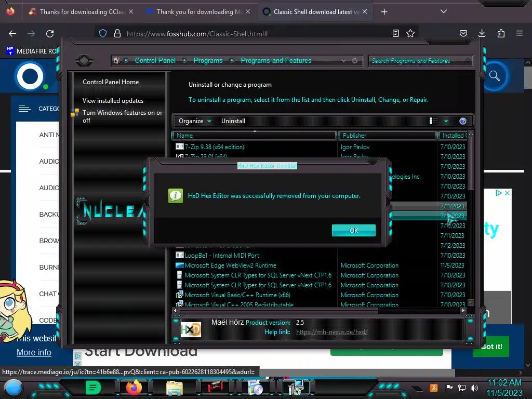Click Programs in the breadcrumb
Screen dimensions: 532x399
pos(208,60)
